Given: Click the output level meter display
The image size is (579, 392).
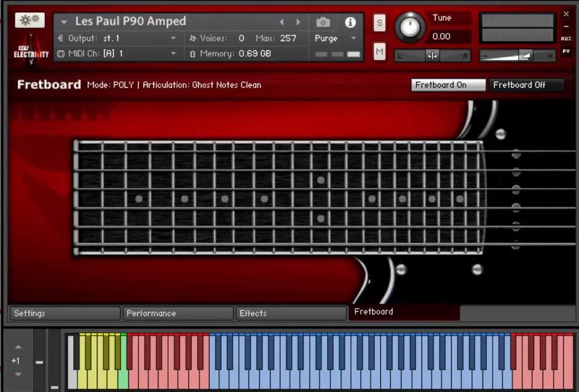Looking at the screenshot, I should tap(518, 28).
